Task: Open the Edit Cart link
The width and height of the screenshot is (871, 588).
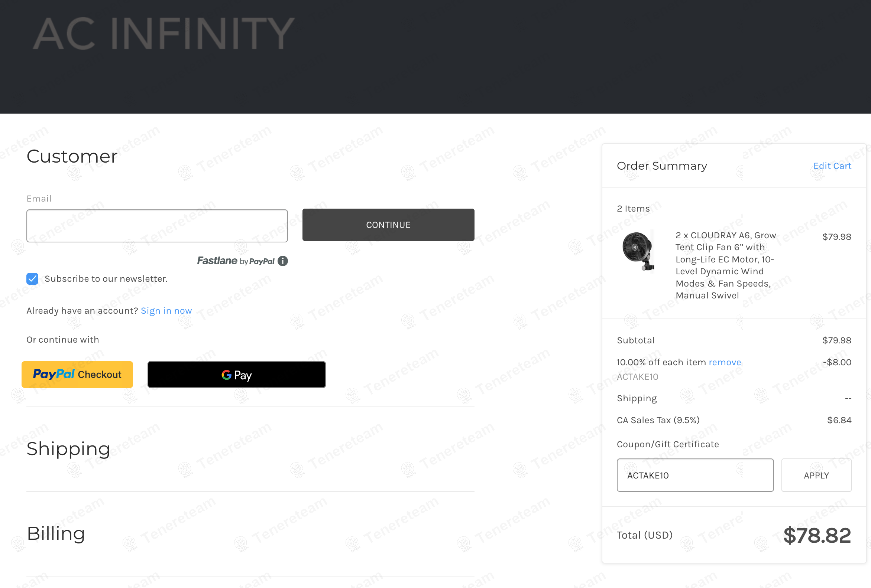Action: click(x=832, y=166)
